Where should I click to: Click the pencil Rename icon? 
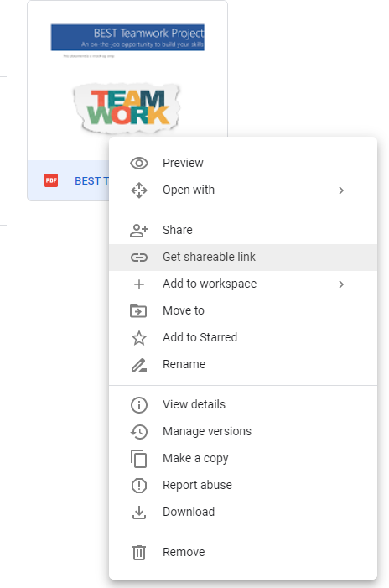click(x=139, y=365)
